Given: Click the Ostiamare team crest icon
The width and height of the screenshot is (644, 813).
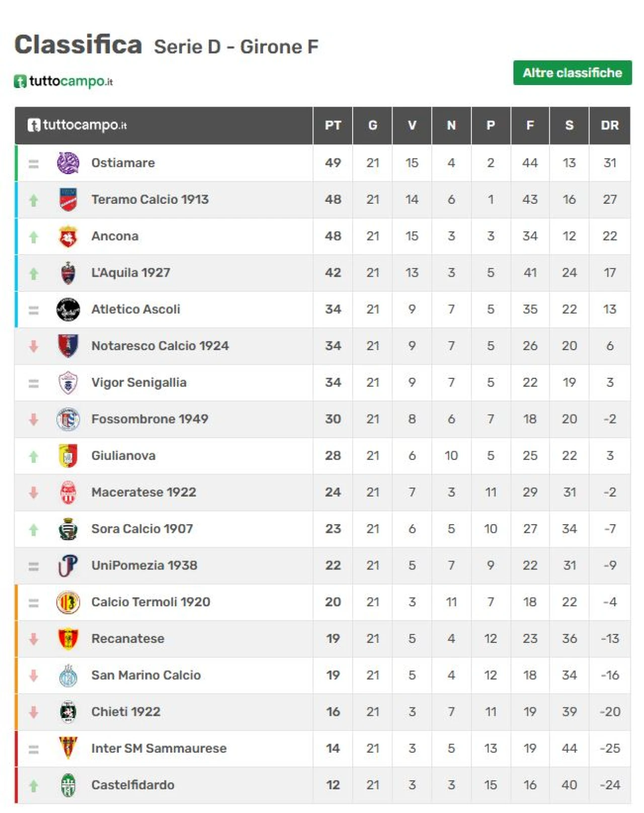Looking at the screenshot, I should (x=68, y=163).
